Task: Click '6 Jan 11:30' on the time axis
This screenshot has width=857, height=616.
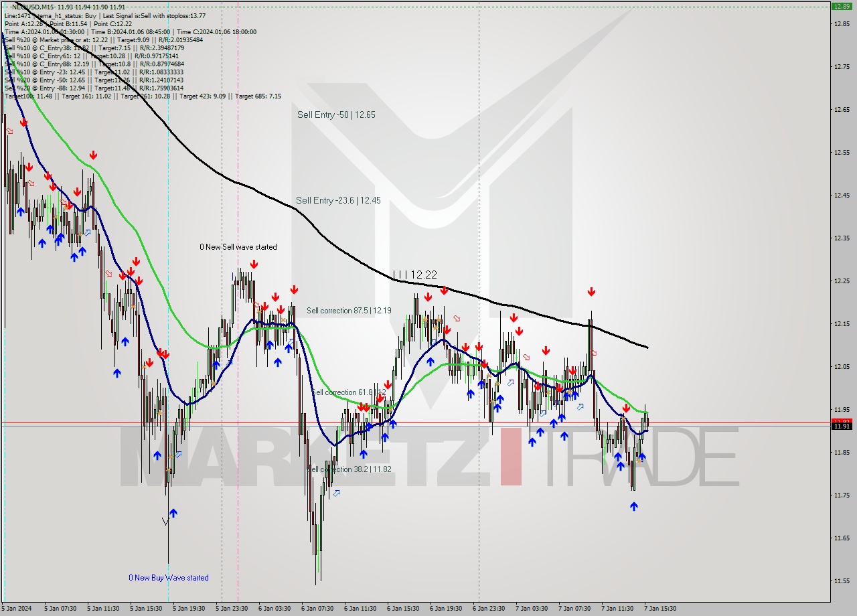Action: point(360,609)
